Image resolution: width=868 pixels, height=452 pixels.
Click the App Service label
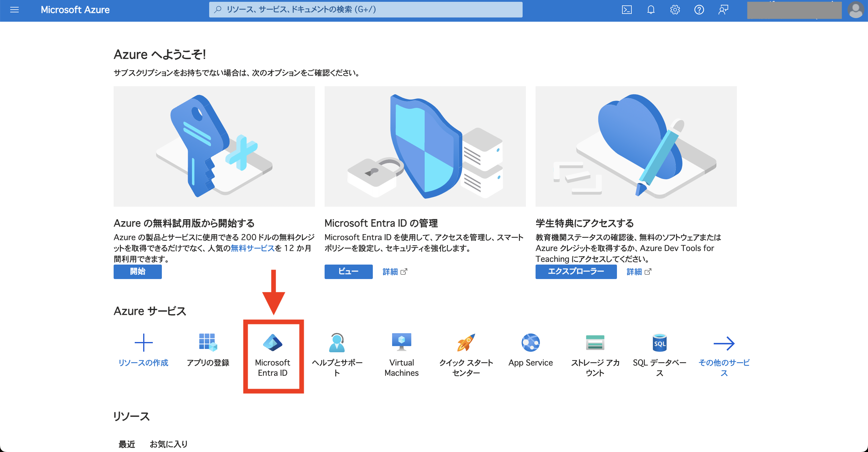[531, 363]
